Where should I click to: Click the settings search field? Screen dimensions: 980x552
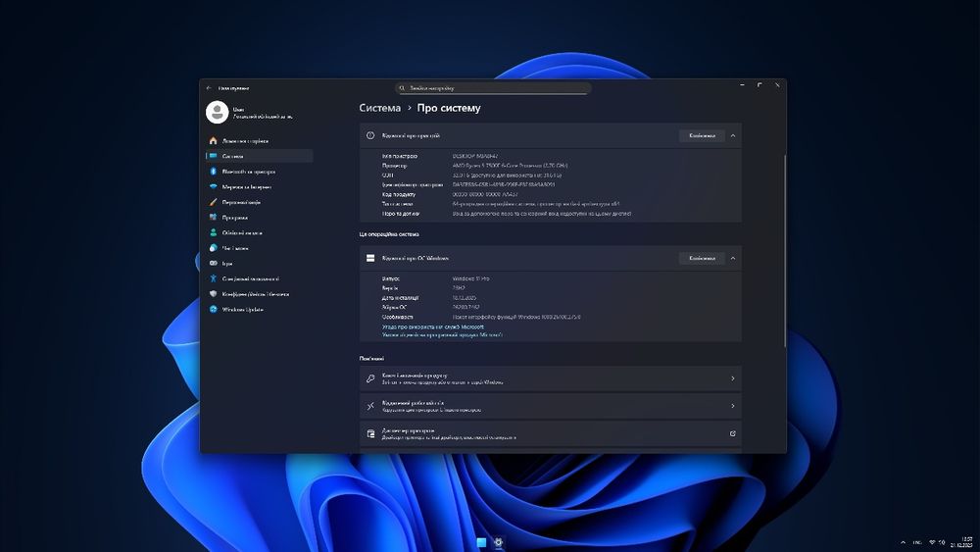coord(493,88)
